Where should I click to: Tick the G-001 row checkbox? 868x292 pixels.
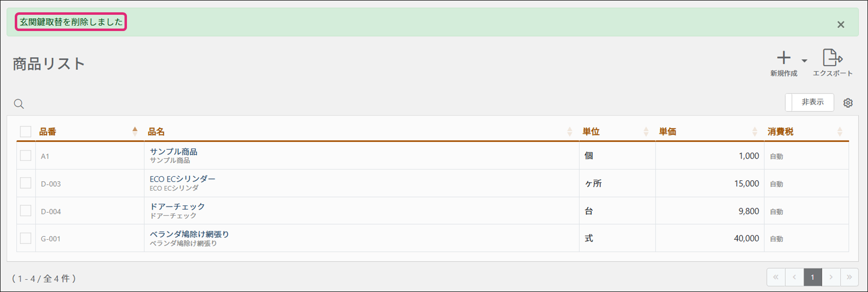tap(26, 238)
